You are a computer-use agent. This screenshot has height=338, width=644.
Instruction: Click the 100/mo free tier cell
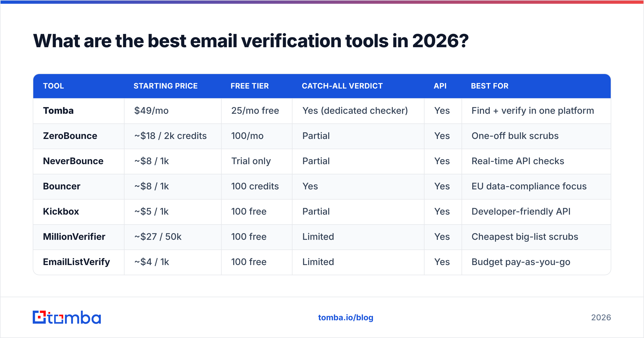point(257,136)
